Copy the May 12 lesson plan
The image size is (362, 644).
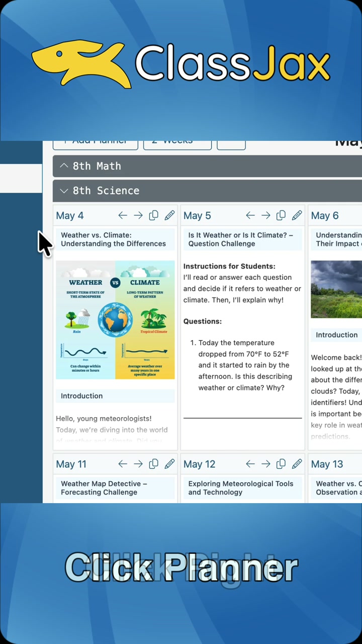(x=281, y=464)
